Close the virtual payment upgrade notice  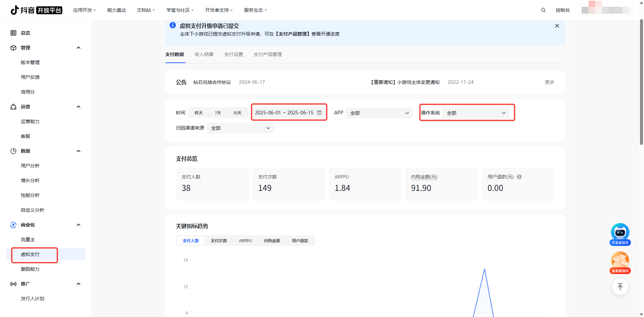[x=557, y=26]
